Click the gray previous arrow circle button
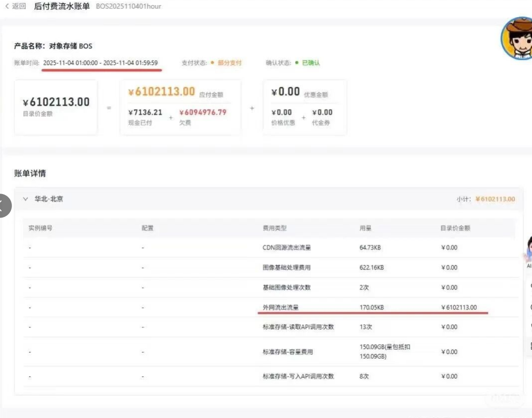Screen dimensions: 532x418 click(x=3, y=206)
